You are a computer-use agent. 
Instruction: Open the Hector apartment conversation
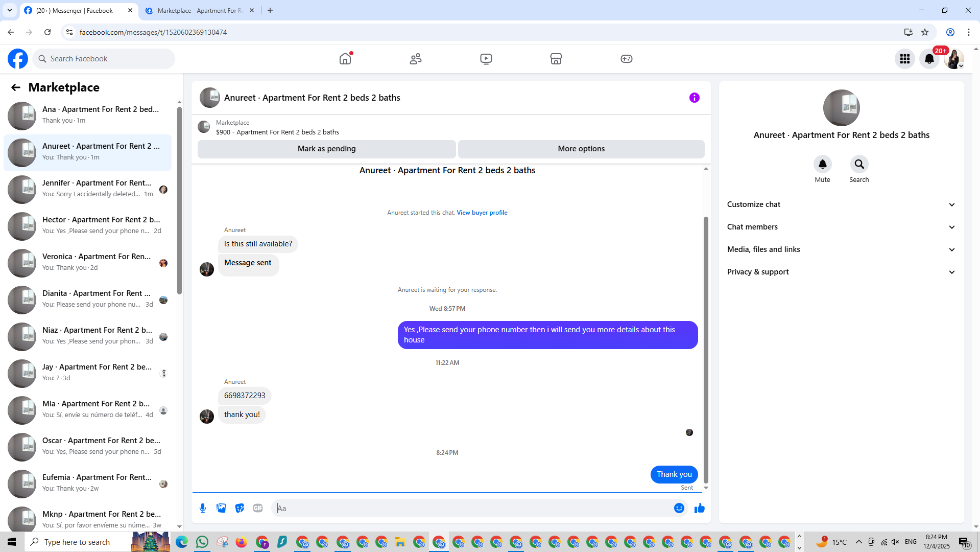[x=88, y=225]
